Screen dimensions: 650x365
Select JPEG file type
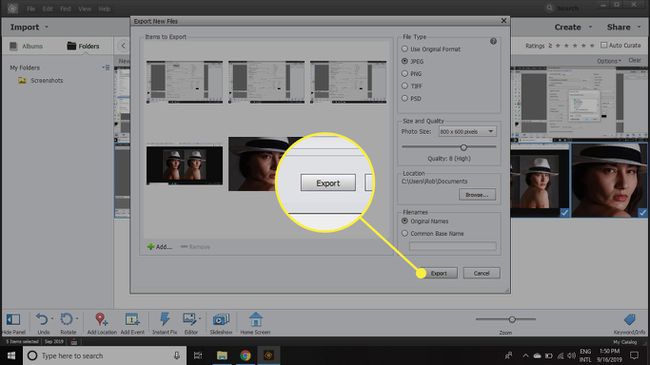[x=405, y=61]
